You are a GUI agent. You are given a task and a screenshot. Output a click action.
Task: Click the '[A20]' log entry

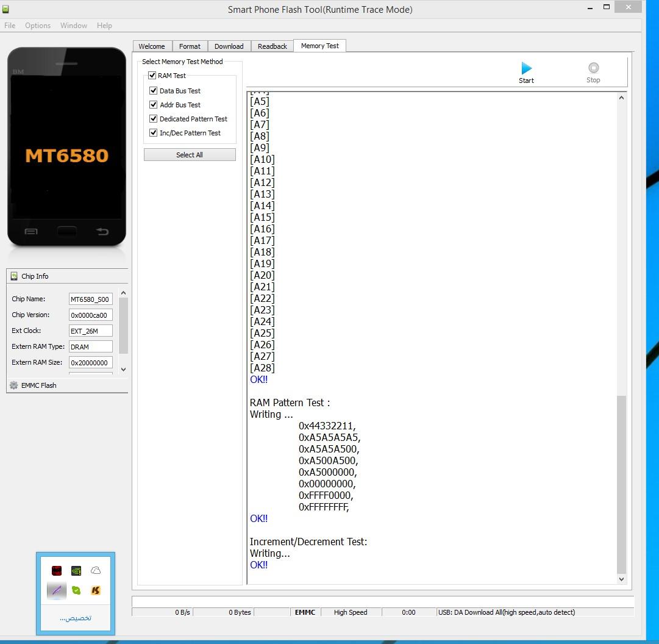point(262,275)
